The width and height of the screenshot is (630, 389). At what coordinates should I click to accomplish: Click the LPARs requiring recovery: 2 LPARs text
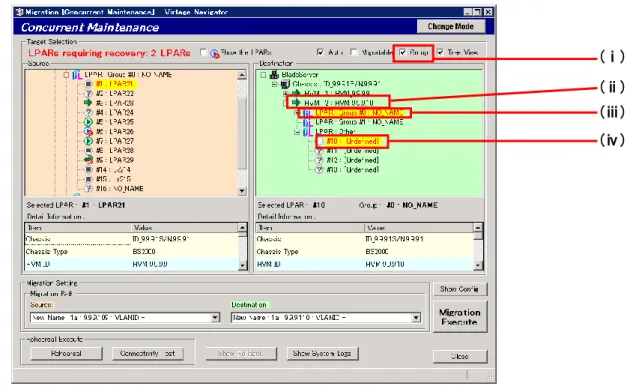109,53
